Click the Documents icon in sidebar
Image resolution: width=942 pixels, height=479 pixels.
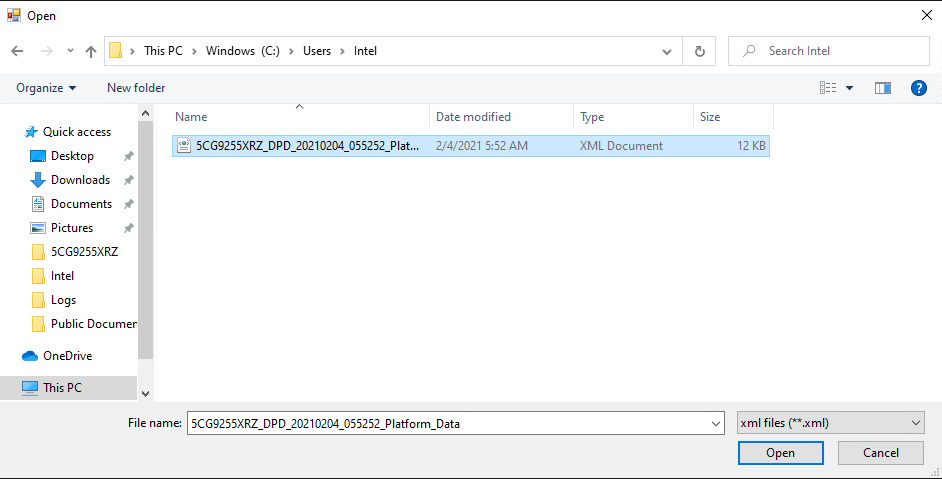tap(38, 204)
